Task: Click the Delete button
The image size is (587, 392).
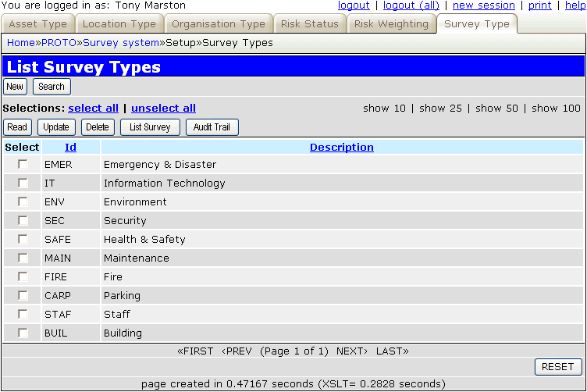Action: pos(98,127)
